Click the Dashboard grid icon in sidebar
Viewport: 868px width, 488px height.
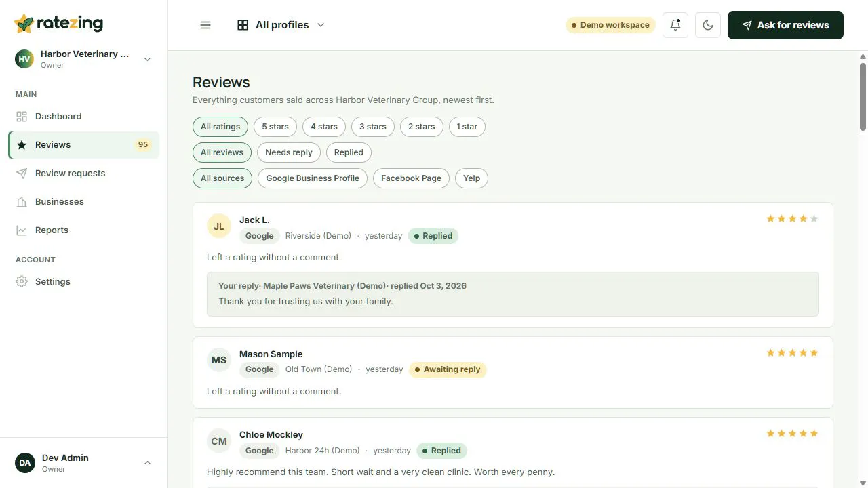[22, 117]
